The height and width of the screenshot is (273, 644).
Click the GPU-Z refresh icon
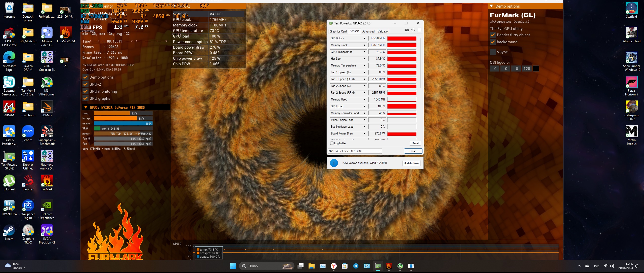coord(413,30)
